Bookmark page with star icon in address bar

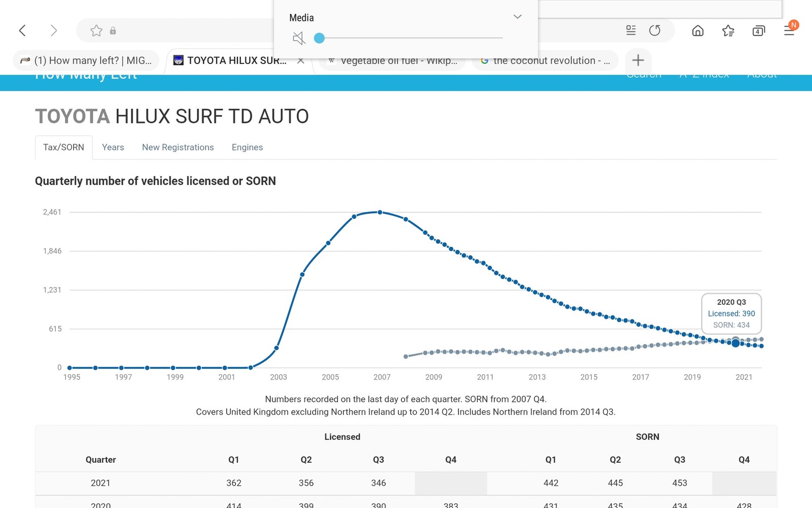[96, 30]
